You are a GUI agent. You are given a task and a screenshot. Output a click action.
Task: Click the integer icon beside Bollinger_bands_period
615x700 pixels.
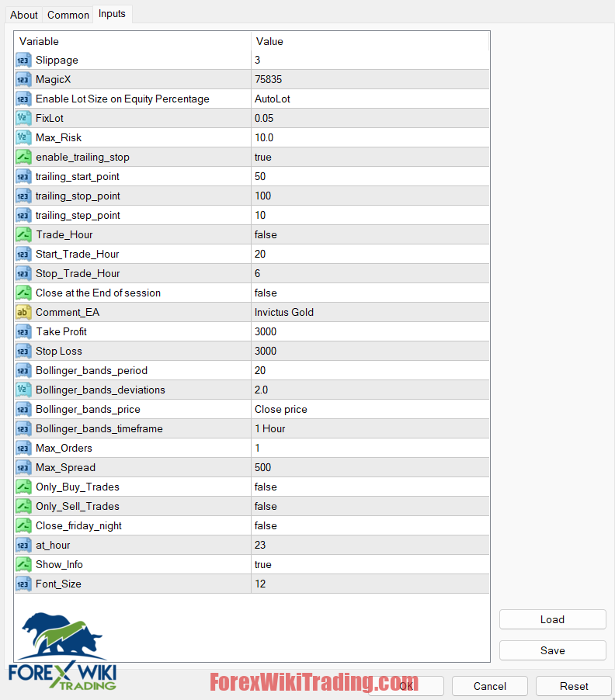pos(23,371)
